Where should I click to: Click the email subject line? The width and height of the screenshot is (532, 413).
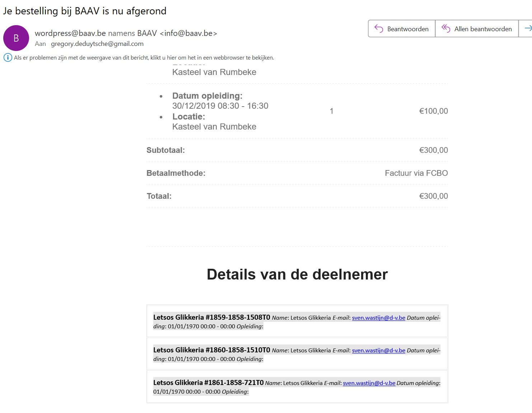(85, 11)
